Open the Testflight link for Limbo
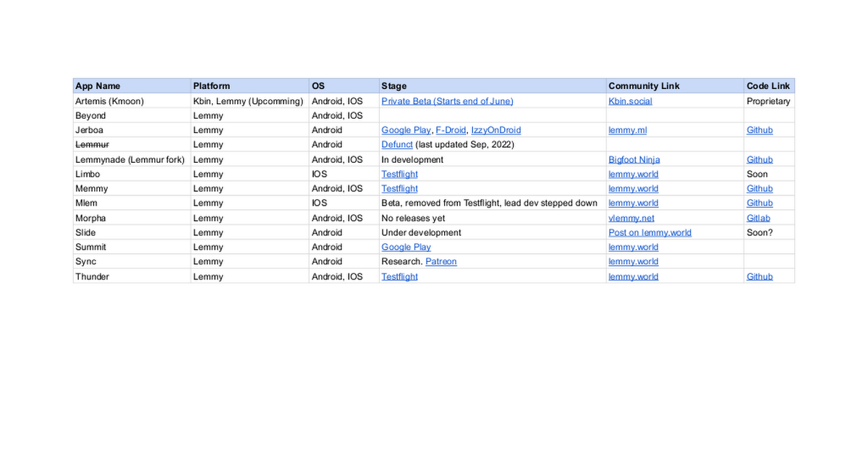Viewport: 868px width, 456px height. pos(399,174)
